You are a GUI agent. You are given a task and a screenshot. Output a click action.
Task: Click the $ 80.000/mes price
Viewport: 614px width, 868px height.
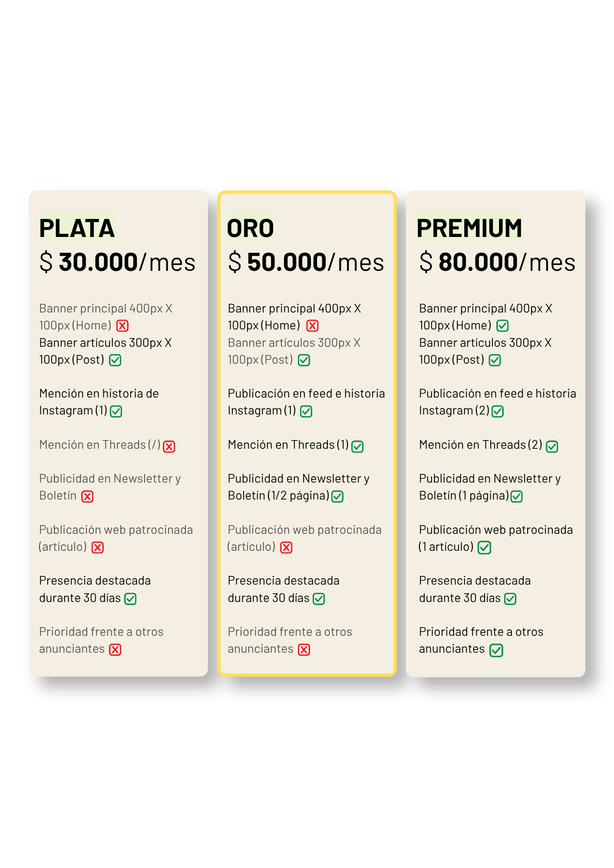497,262
